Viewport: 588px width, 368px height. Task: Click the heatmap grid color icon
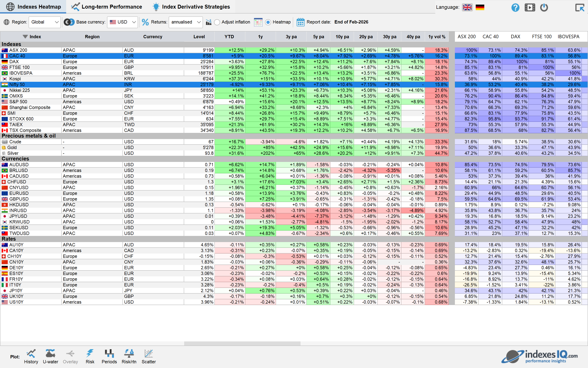pyautogui.click(x=258, y=22)
